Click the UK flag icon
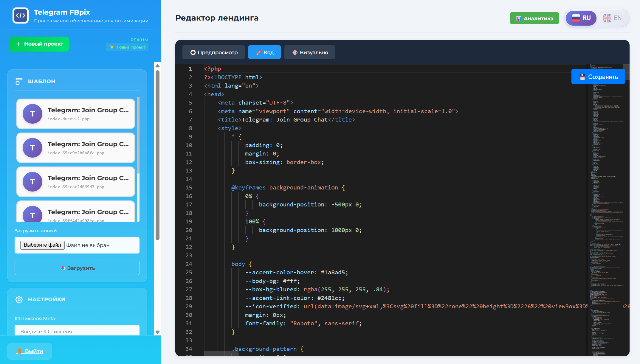 607,18
